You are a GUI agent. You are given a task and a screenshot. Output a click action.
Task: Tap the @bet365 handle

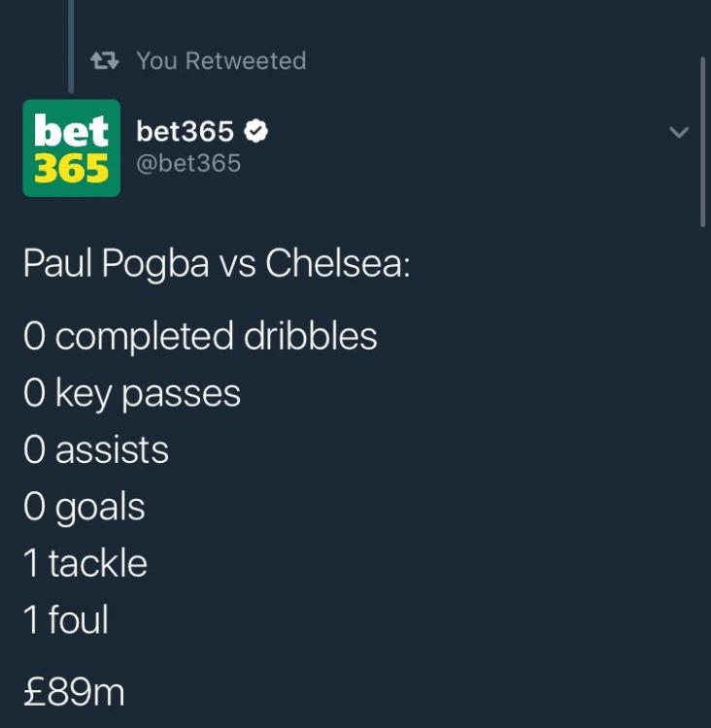click(x=188, y=163)
